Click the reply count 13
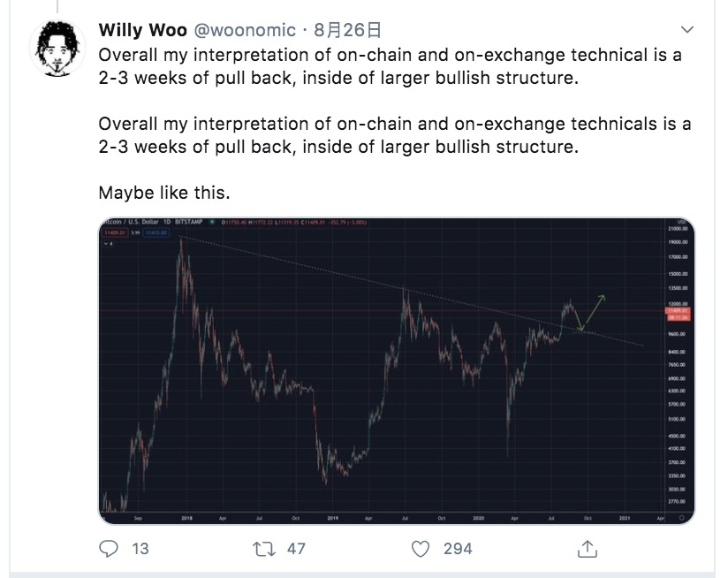Viewport: 728px width, 578px height. coord(140,549)
